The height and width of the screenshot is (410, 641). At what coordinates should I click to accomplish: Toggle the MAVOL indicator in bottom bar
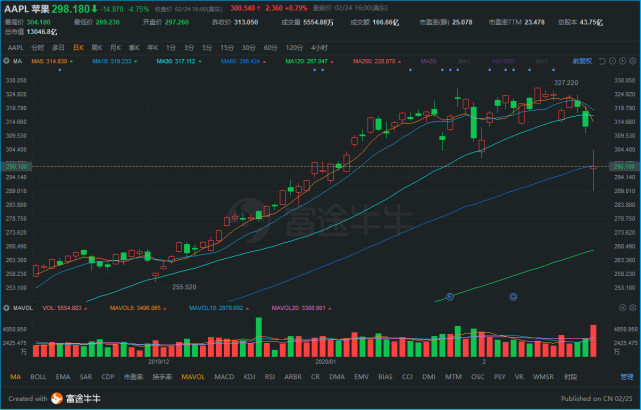[193, 377]
